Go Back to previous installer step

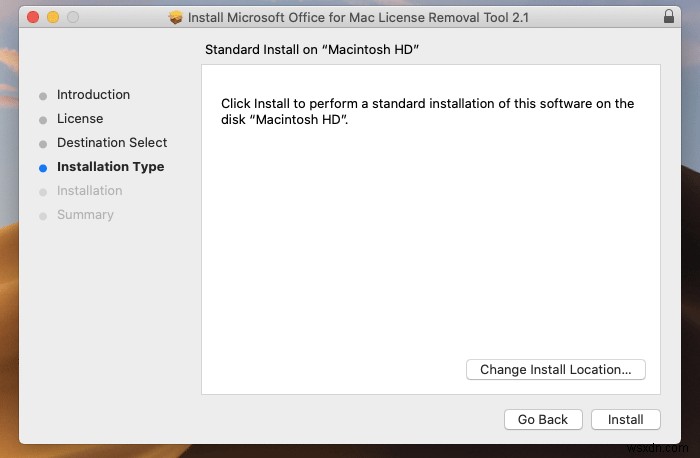[543, 420]
